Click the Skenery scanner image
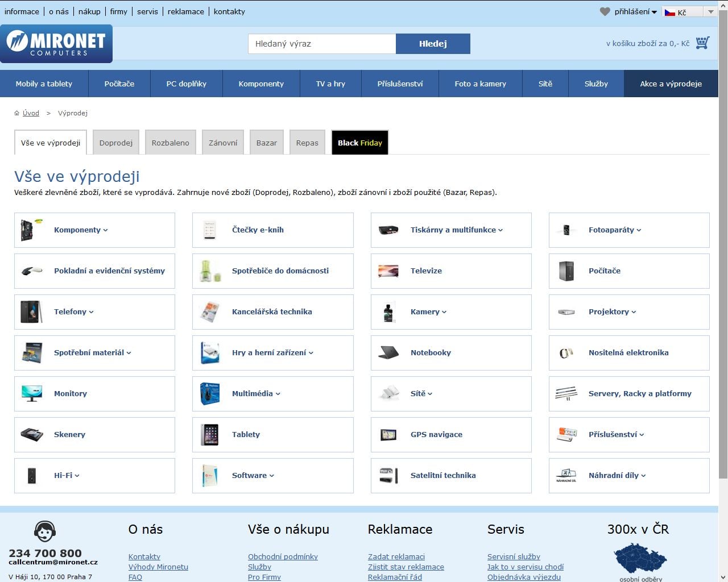The height and width of the screenshot is (582, 728). coord(31,434)
